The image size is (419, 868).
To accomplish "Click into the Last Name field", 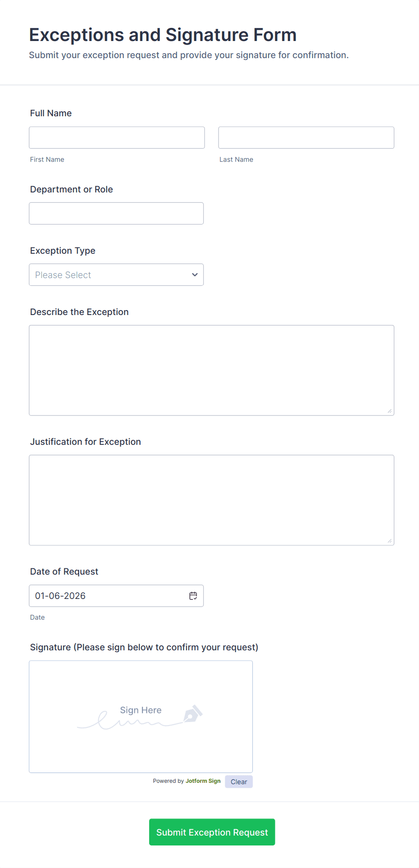I will (x=306, y=138).
